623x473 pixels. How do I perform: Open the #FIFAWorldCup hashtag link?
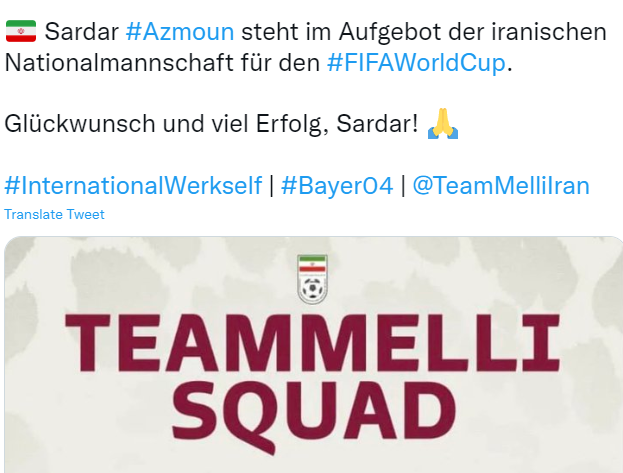pos(416,63)
